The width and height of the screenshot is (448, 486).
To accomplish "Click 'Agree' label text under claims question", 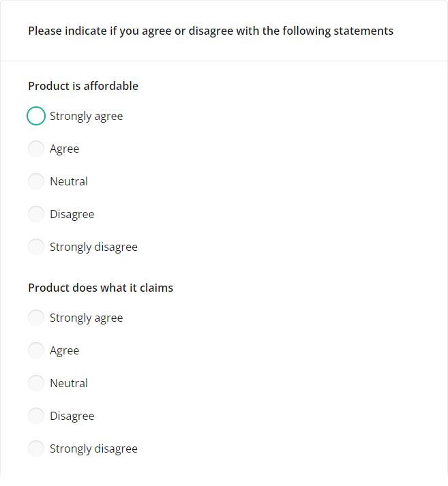I will coord(65,350).
